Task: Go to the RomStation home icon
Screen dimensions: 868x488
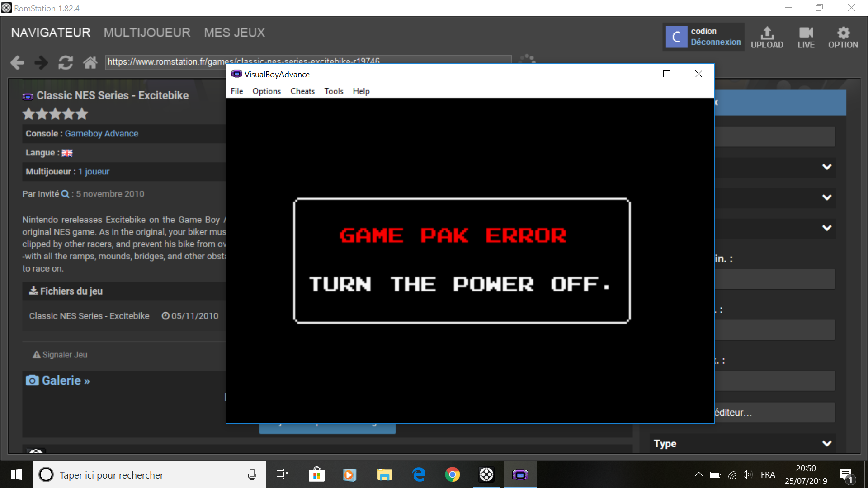Action: tap(90, 62)
